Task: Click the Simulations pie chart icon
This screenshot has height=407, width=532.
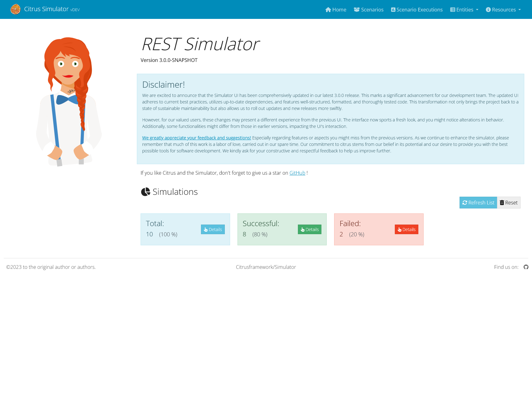Action: [x=146, y=192]
